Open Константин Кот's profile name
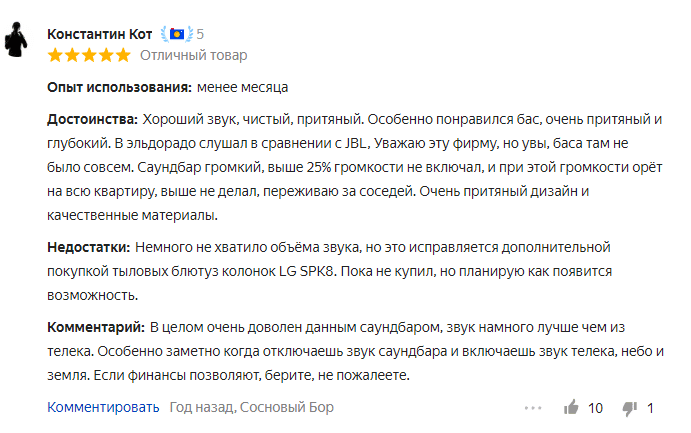Viewport: 691px width, 433px height. coord(100,34)
